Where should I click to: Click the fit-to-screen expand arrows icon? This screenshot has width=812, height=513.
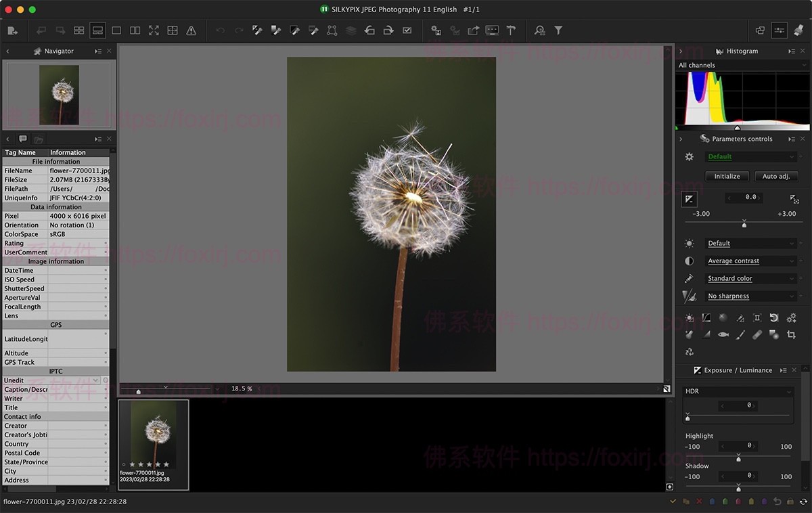point(154,30)
